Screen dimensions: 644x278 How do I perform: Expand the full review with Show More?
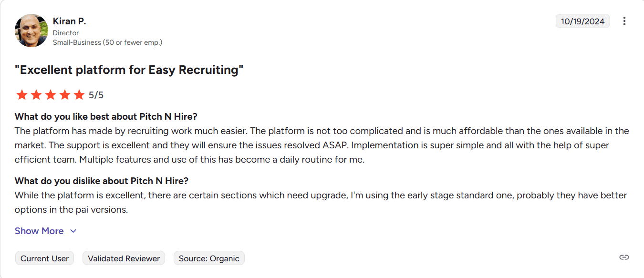[x=39, y=231]
